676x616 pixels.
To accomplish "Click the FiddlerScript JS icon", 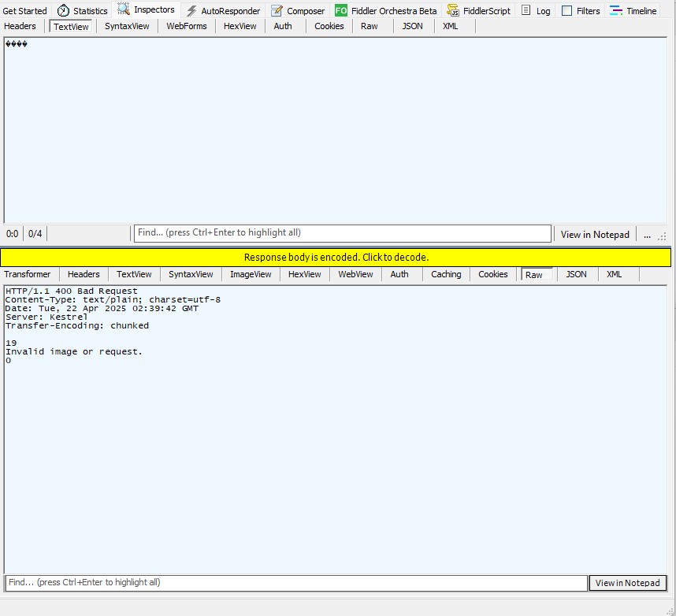I will click(x=453, y=11).
